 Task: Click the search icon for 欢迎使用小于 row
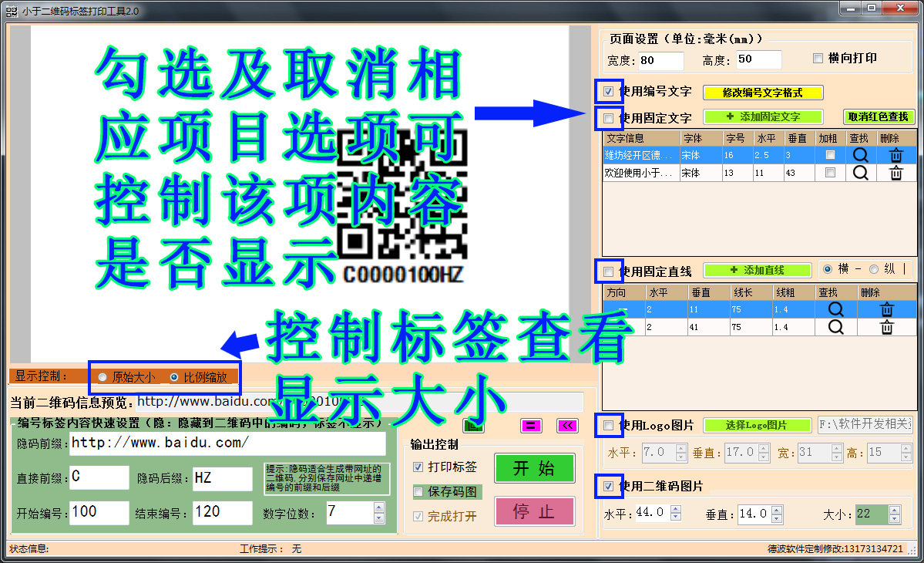pos(860,173)
